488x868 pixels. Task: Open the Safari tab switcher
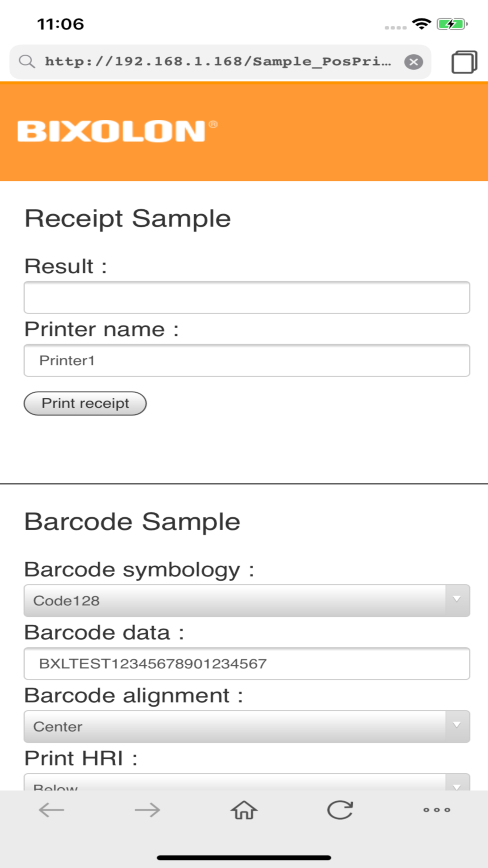click(x=465, y=61)
